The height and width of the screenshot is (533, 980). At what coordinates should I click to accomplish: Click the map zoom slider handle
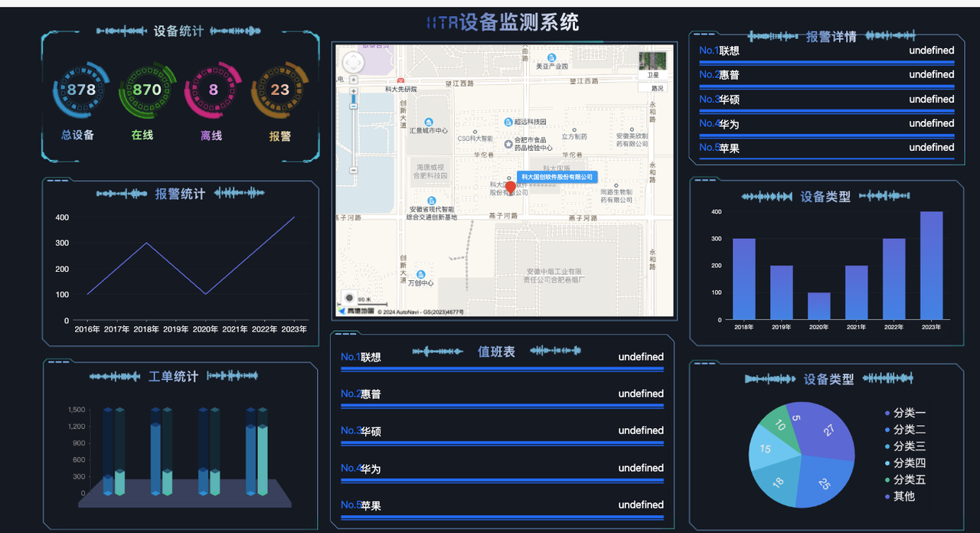click(354, 106)
